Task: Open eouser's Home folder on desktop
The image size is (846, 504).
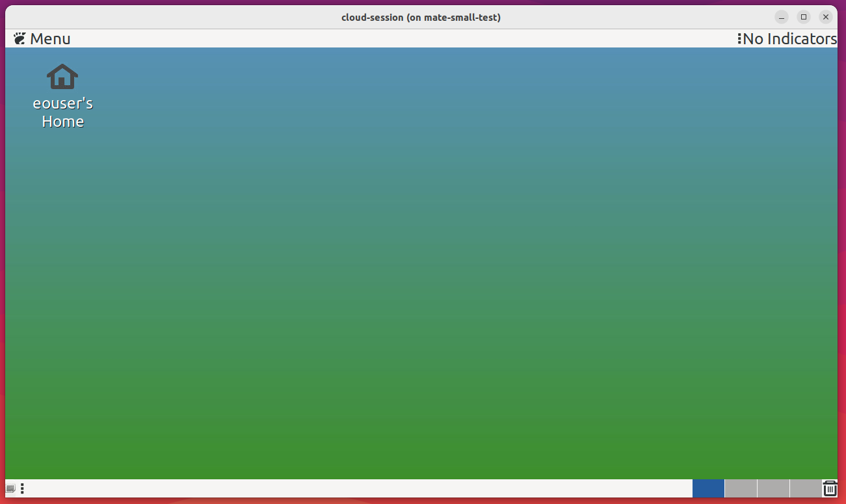Action: click(62, 91)
